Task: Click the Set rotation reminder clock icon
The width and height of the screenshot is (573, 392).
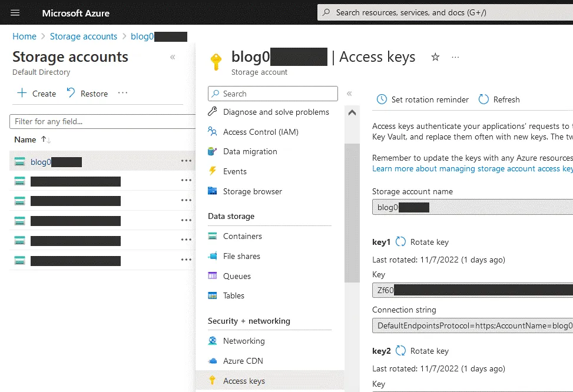Action: (382, 99)
